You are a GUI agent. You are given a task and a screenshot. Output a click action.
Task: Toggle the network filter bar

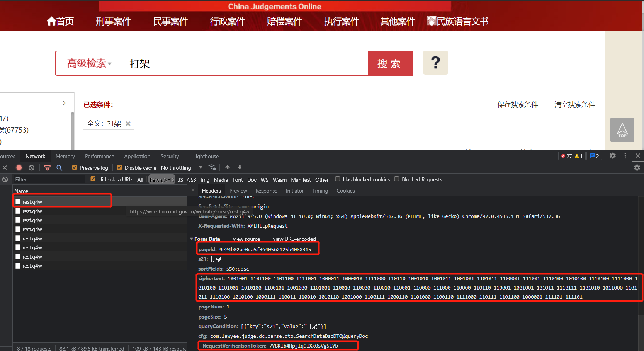coord(48,167)
